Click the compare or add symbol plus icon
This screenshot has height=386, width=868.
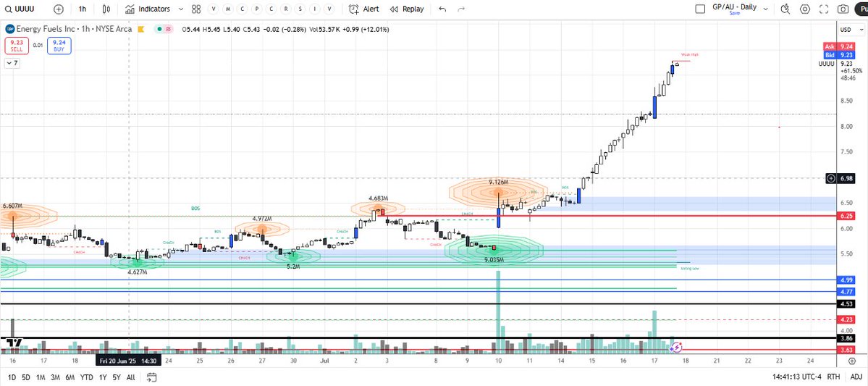click(59, 9)
